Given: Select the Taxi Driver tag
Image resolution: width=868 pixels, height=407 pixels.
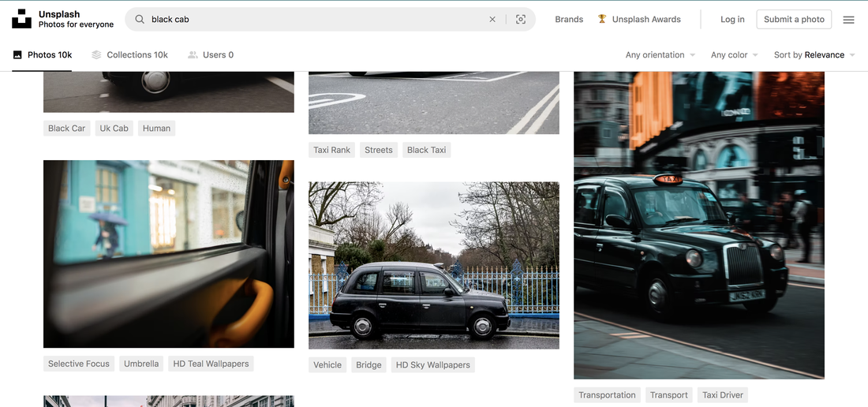Looking at the screenshot, I should pos(722,395).
